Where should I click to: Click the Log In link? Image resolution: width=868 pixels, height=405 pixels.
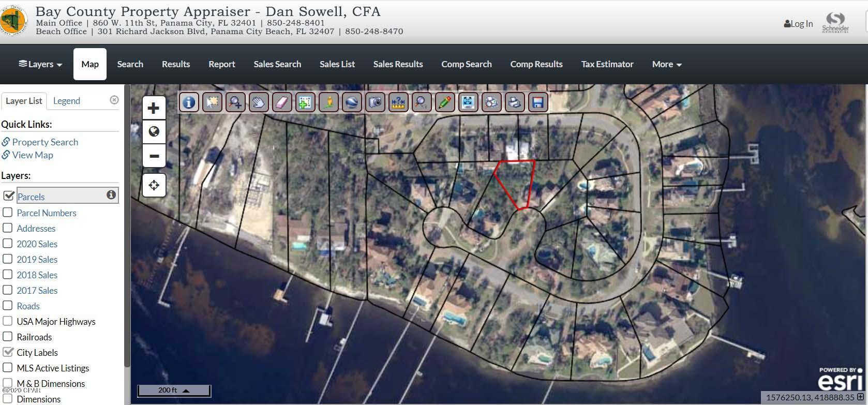(798, 24)
